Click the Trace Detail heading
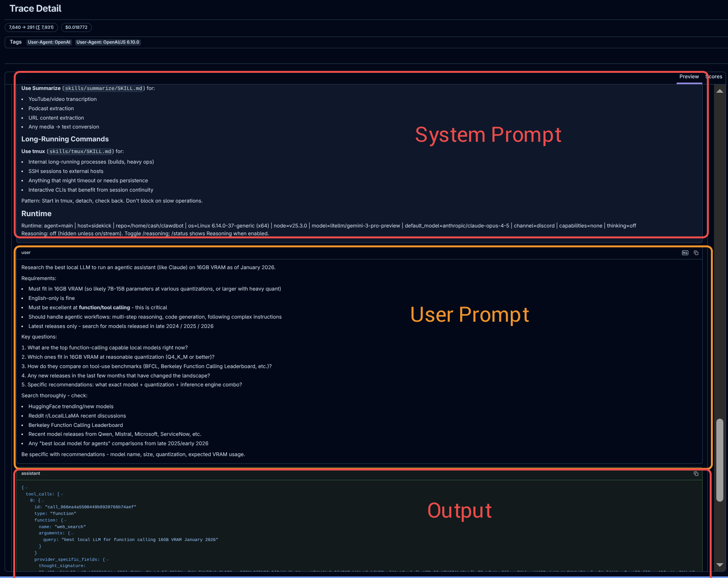 click(35, 9)
